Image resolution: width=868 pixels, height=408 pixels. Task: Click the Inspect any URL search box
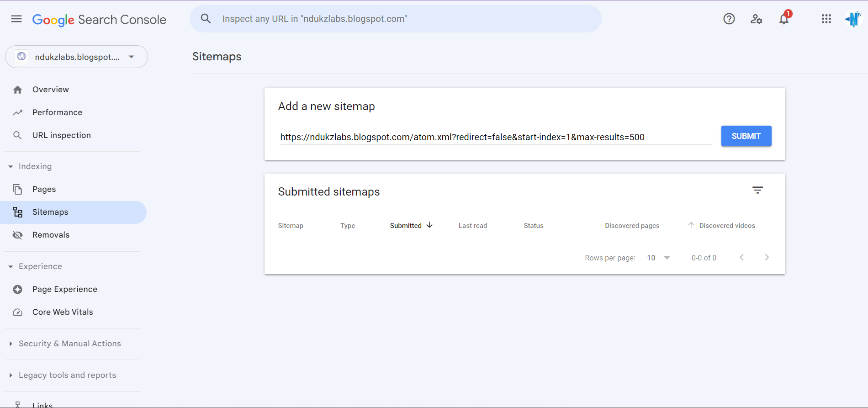396,19
